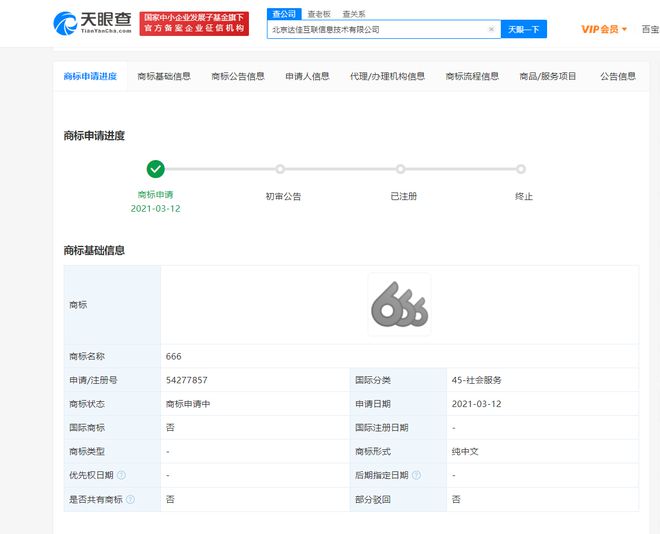
Task: Open the 商标申请进度 tab
Action: [90, 76]
